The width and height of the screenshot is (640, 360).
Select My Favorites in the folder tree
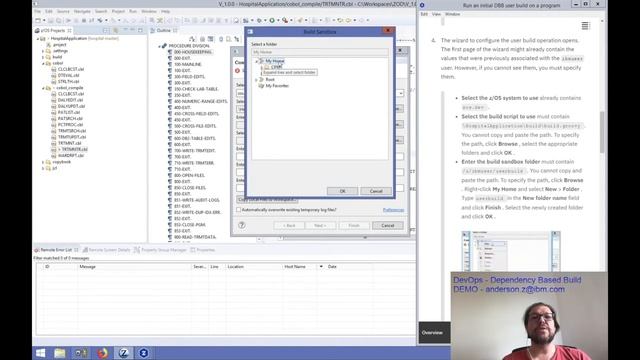point(277,86)
